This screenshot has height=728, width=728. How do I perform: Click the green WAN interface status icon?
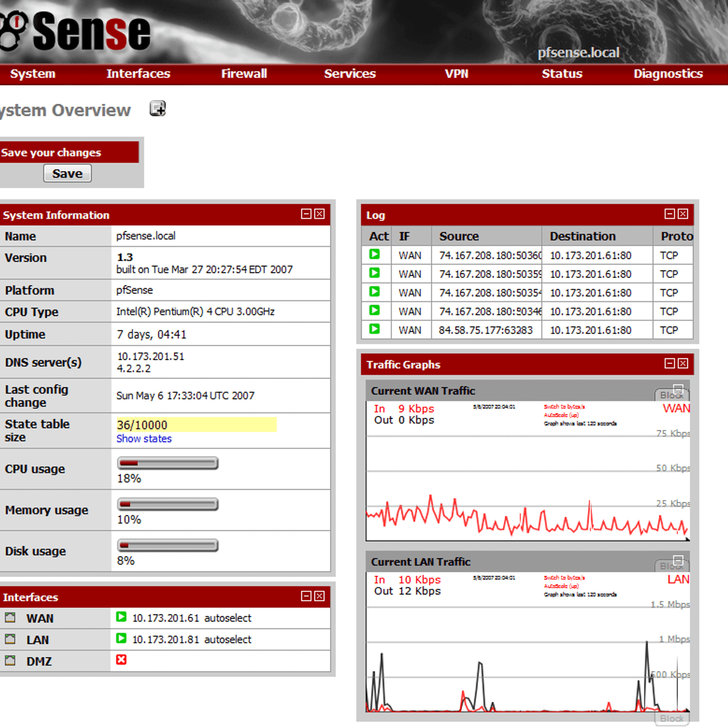click(x=121, y=617)
